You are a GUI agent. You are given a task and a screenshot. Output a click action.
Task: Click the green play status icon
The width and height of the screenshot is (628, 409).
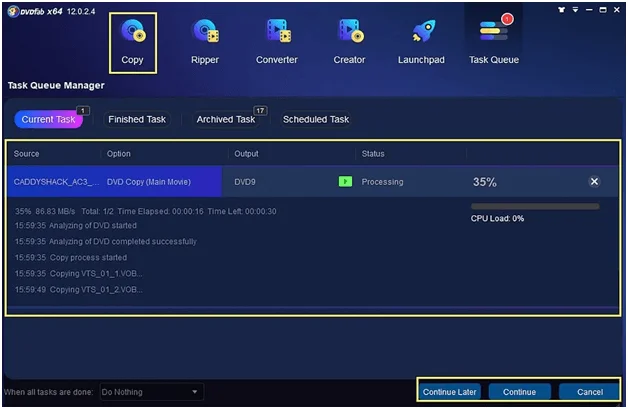pyautogui.click(x=345, y=181)
